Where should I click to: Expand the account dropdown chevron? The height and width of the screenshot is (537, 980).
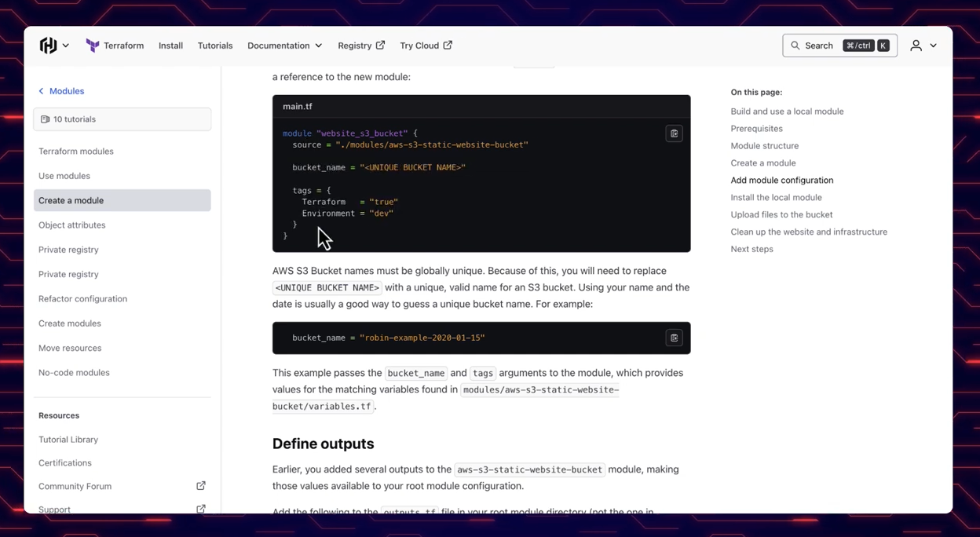pyautogui.click(x=934, y=46)
